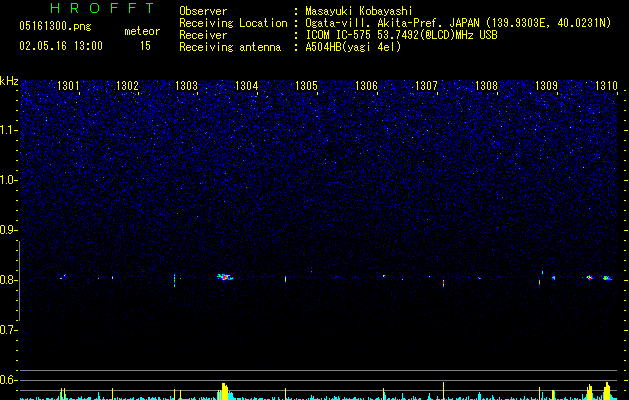This screenshot has width=629, height=400.
Task: Click the 0.8 kHz axis label
Action: click(x=8, y=280)
